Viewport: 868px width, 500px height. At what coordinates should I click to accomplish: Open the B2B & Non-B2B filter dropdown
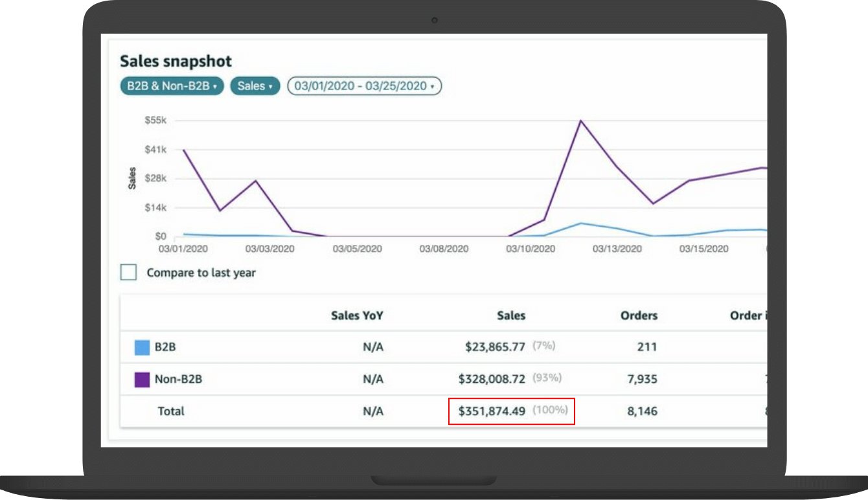coord(172,86)
